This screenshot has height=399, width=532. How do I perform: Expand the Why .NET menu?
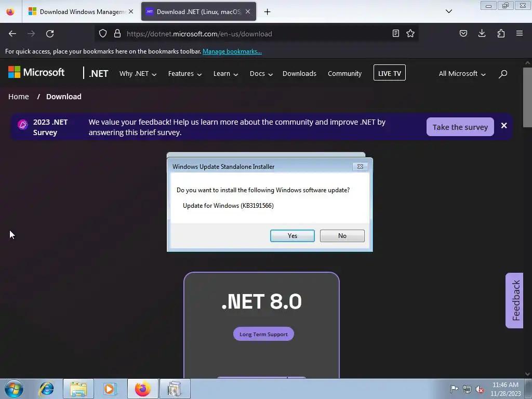138,74
